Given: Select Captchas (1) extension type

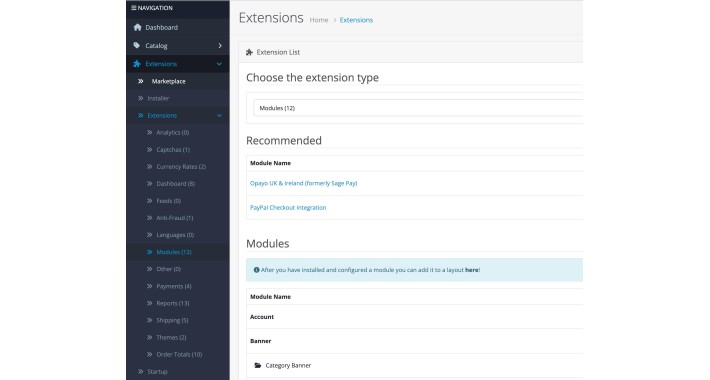Looking at the screenshot, I should tap(173, 149).
